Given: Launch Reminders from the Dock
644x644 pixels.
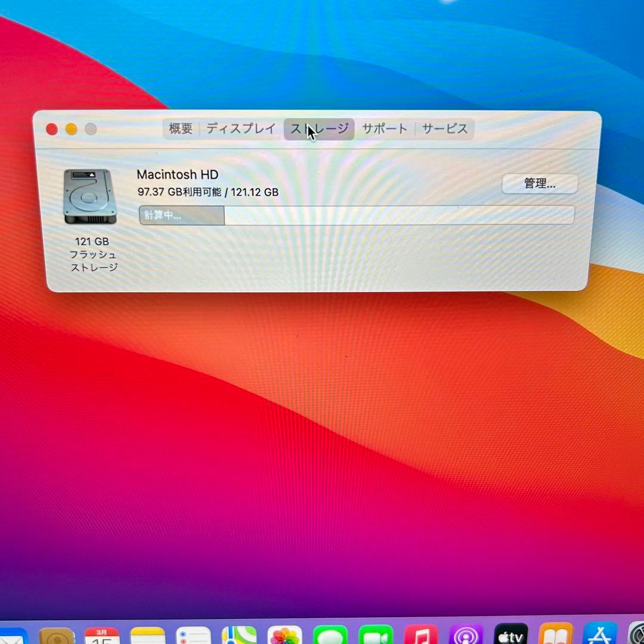Looking at the screenshot, I should click(193, 636).
